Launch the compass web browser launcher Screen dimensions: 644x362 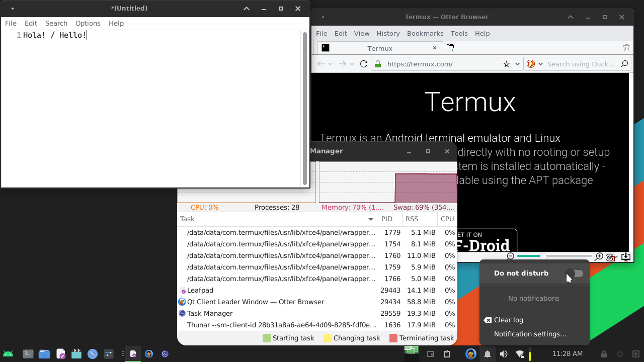93,354
